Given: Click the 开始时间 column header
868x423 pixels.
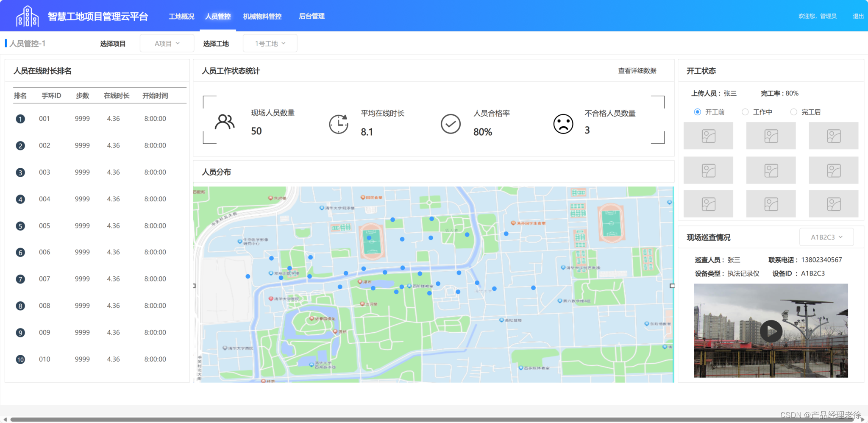Looking at the screenshot, I should (155, 96).
